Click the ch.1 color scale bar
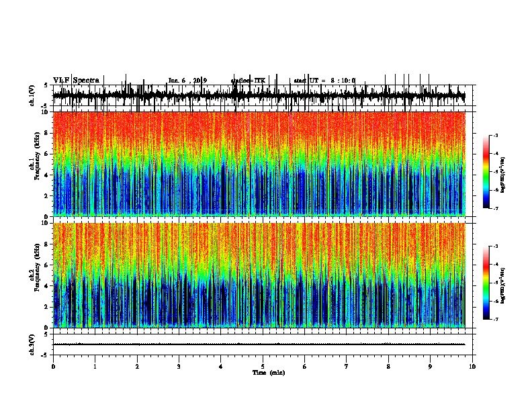The image size is (532, 411). coord(486,172)
